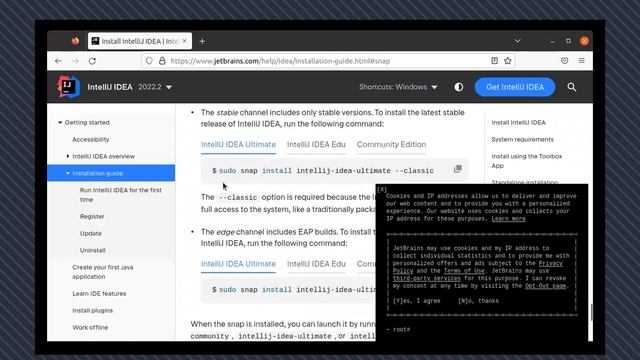
Task: Go back to previous page
Action: tap(58, 61)
